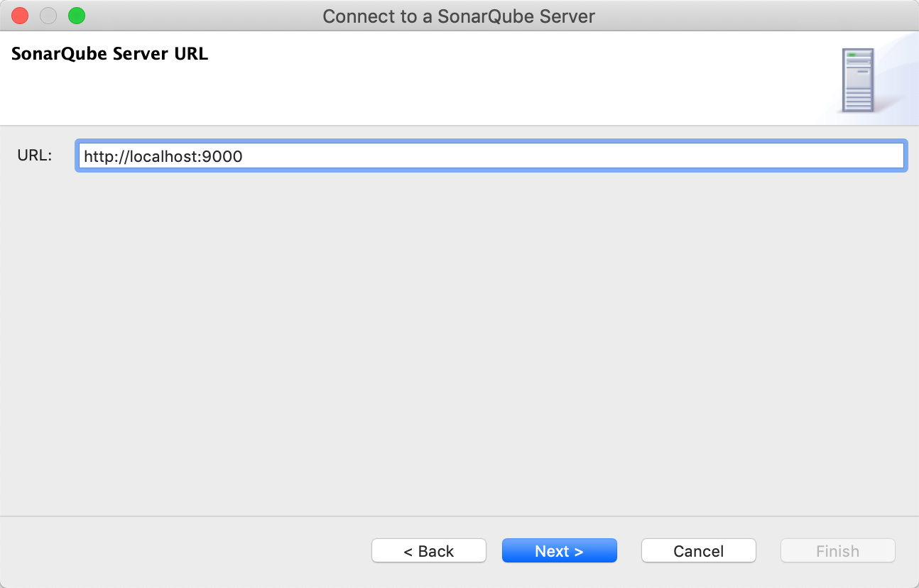Go back to the previous wizard step
919x588 pixels.
429,550
